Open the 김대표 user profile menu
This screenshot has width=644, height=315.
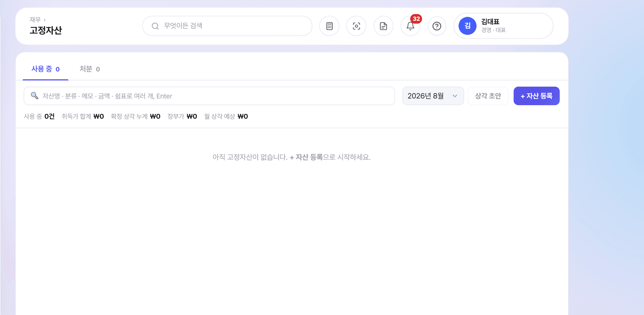click(504, 26)
